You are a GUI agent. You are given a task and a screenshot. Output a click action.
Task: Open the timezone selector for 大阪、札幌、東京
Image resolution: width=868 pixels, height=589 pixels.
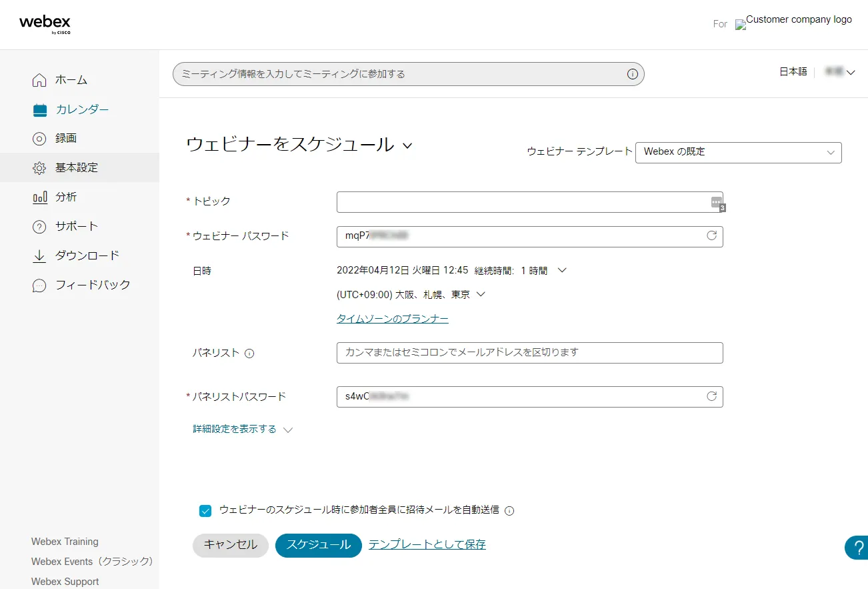coord(409,294)
